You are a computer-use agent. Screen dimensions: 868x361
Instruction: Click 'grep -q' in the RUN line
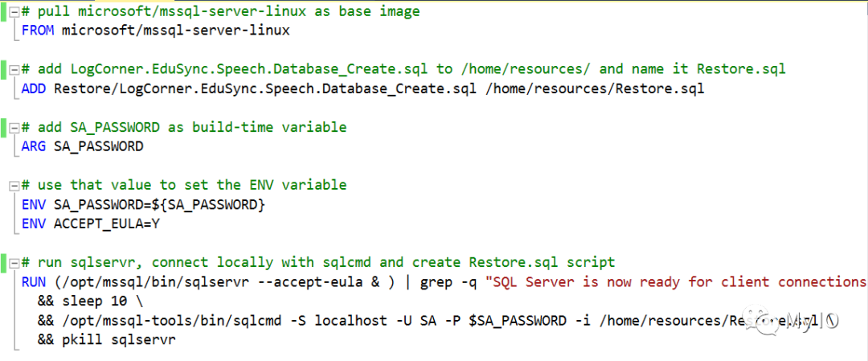point(449,282)
